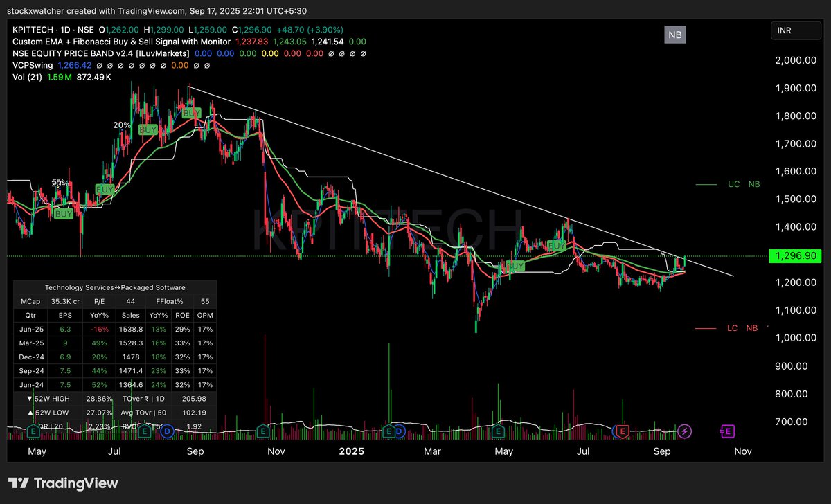Screen dimensions: 831x504
Task: Click the TOver 1D value 205.98
Action: tap(193, 399)
